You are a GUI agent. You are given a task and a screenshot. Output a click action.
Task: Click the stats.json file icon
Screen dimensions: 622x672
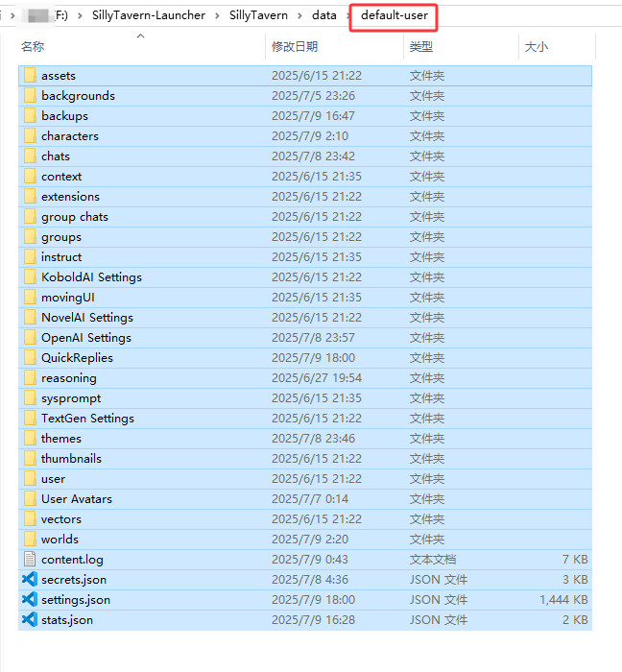pyautogui.click(x=29, y=619)
